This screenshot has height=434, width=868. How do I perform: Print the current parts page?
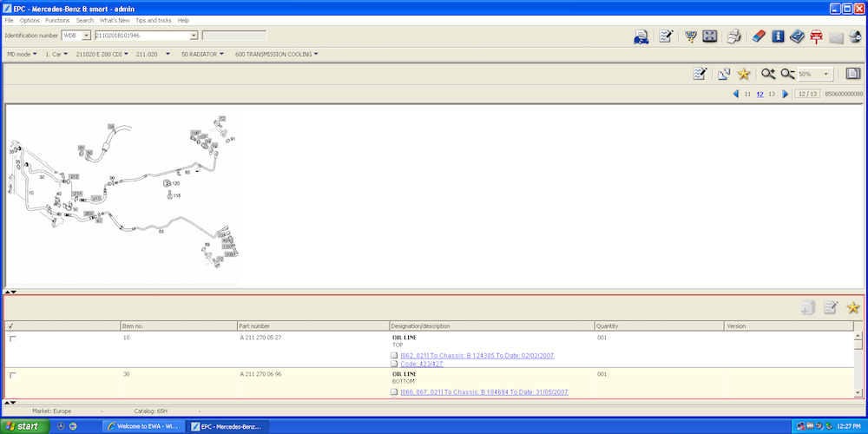734,36
